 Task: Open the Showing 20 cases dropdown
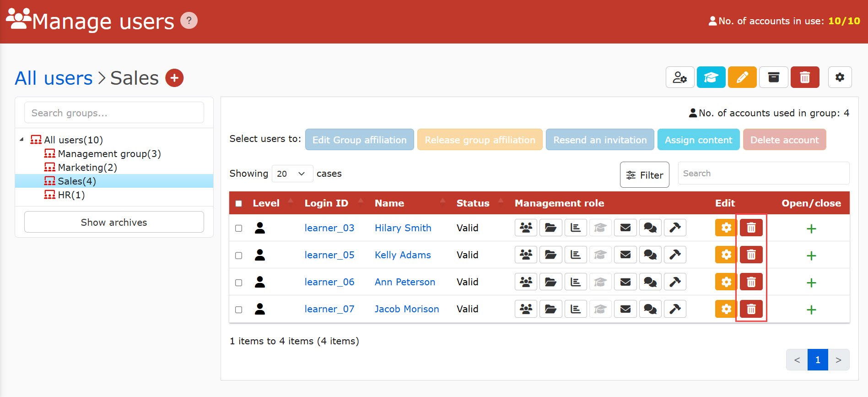coord(292,174)
